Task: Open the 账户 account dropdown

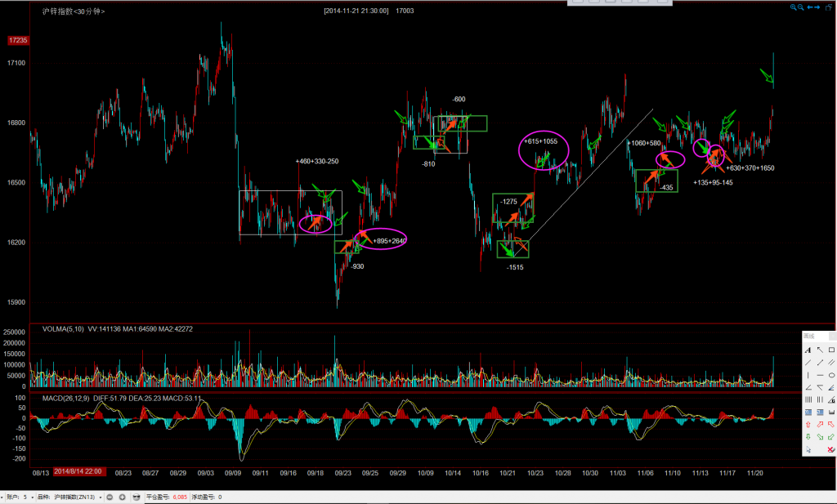Action: (33, 497)
